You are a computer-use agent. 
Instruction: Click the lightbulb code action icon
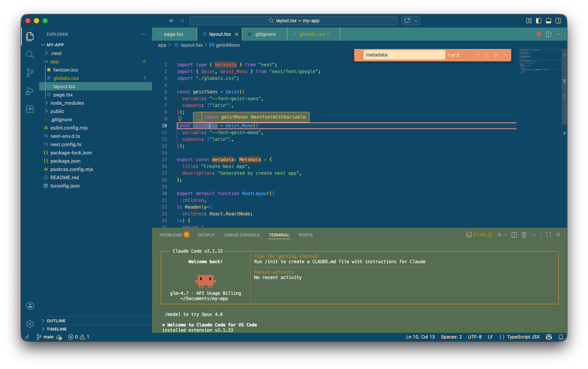pyautogui.click(x=180, y=119)
